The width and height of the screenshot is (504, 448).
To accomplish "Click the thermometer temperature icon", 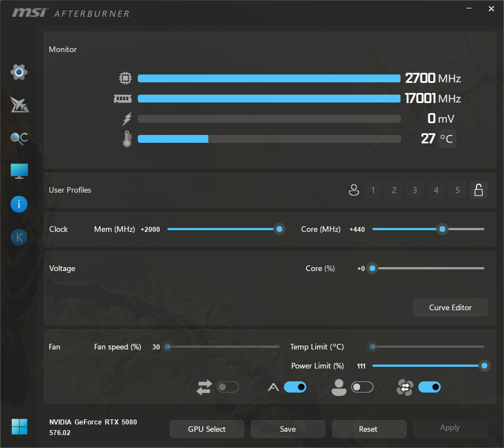I will (127, 139).
